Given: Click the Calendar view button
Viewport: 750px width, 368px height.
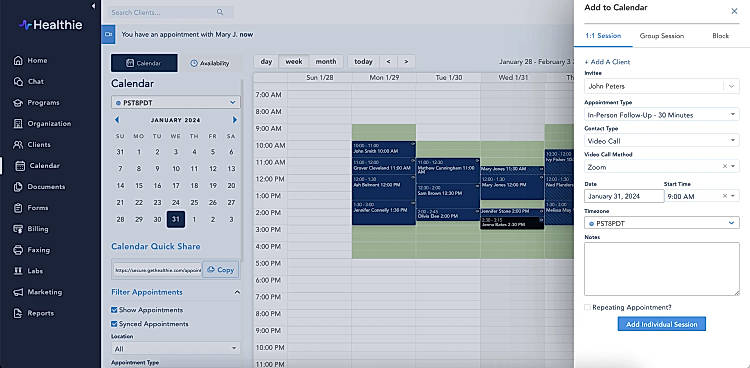Looking at the screenshot, I should pyautogui.click(x=144, y=63).
